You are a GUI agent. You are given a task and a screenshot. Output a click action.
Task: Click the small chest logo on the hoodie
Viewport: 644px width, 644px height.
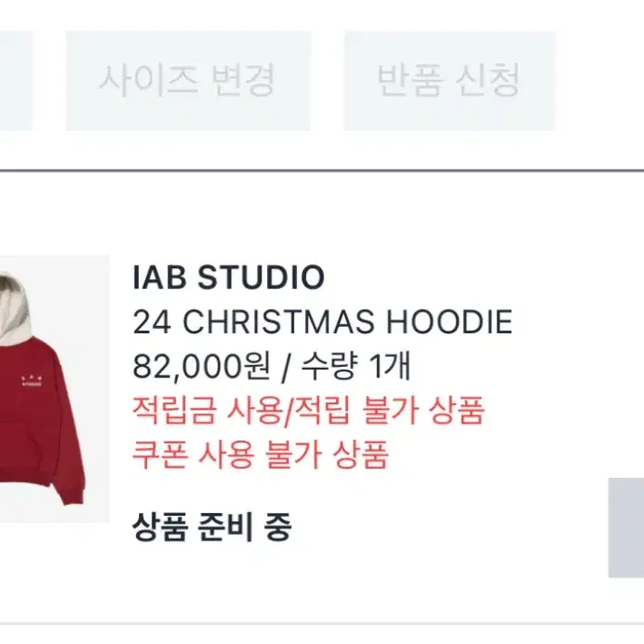(32, 381)
